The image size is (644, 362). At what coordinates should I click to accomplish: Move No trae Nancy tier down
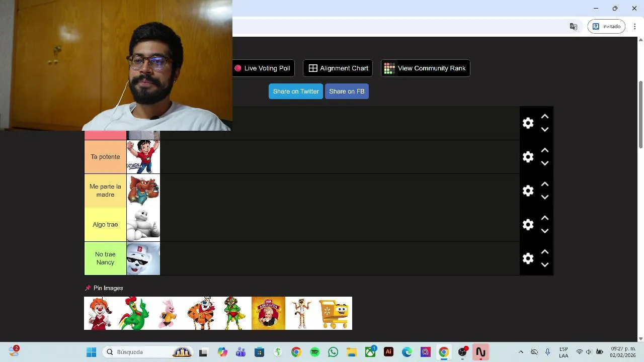[545, 265]
